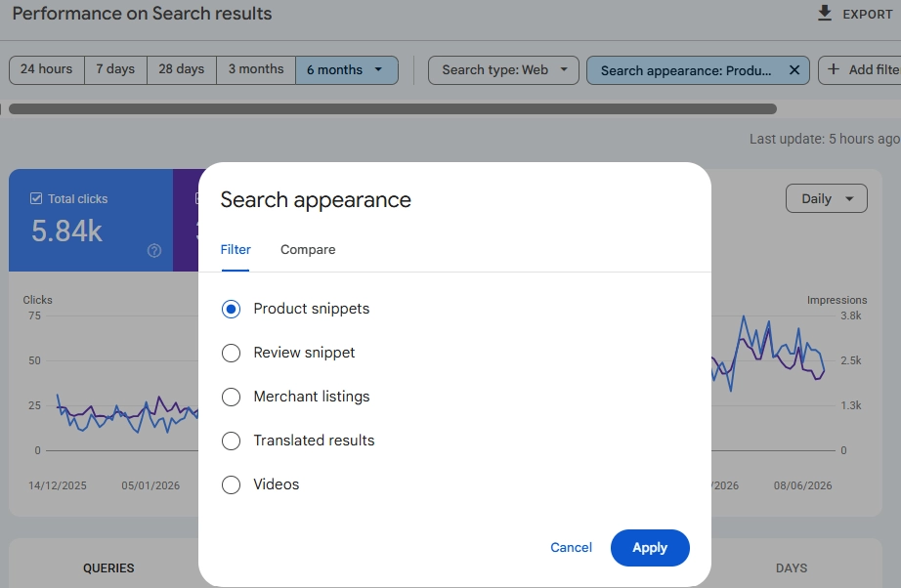Click the Search appearance dialog title
This screenshot has width=901, height=588.
click(x=316, y=200)
